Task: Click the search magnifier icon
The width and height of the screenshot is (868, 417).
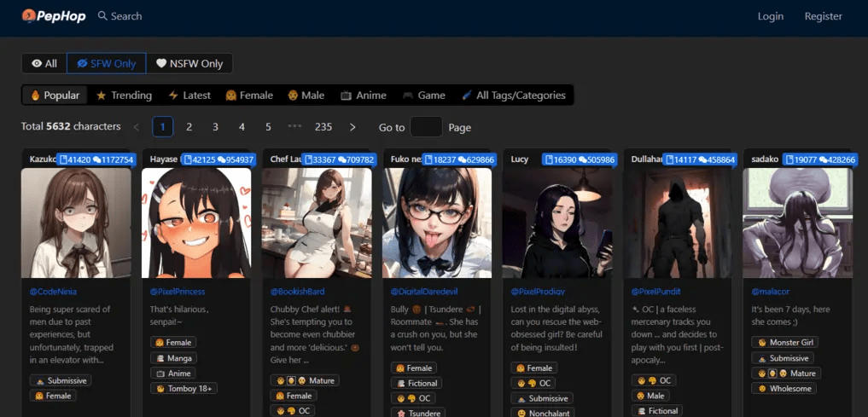Action: 102,16
